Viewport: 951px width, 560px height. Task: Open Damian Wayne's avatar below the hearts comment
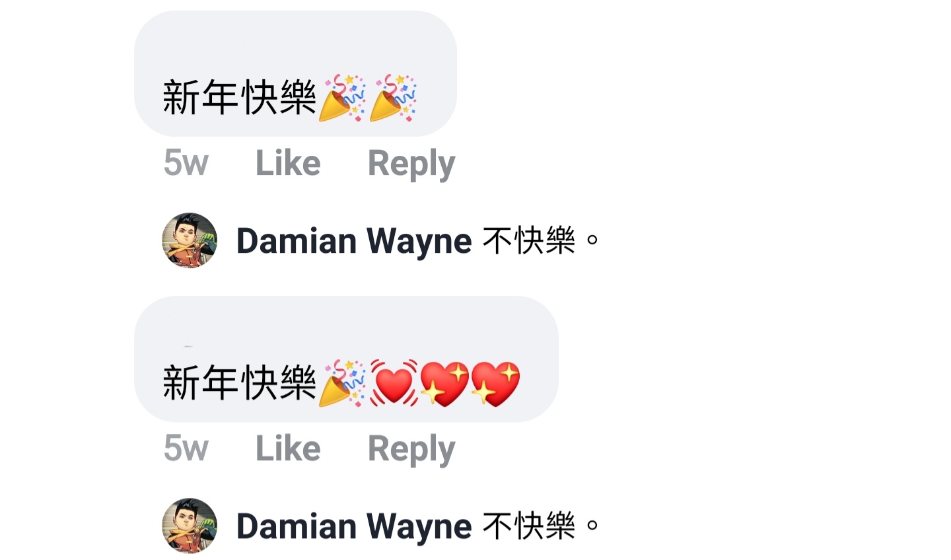(190, 526)
